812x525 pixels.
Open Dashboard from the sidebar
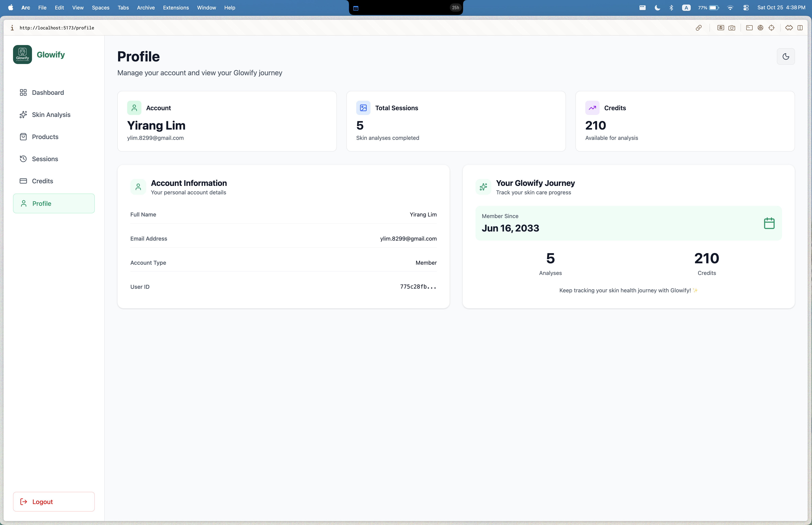point(48,93)
